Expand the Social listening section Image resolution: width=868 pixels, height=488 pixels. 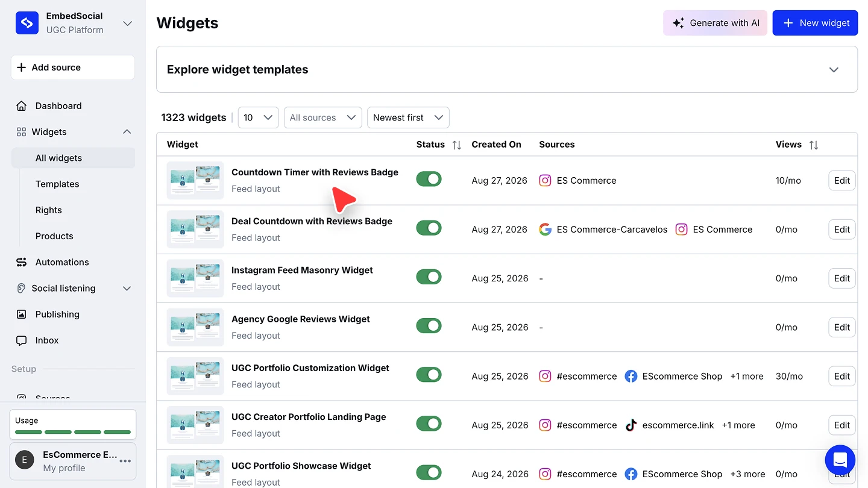[x=127, y=289]
